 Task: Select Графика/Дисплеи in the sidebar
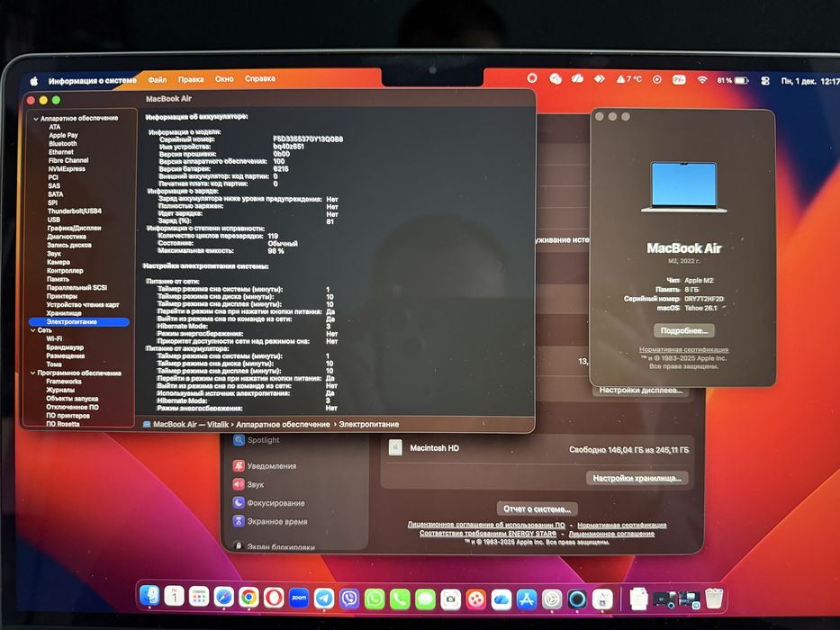[x=74, y=229]
